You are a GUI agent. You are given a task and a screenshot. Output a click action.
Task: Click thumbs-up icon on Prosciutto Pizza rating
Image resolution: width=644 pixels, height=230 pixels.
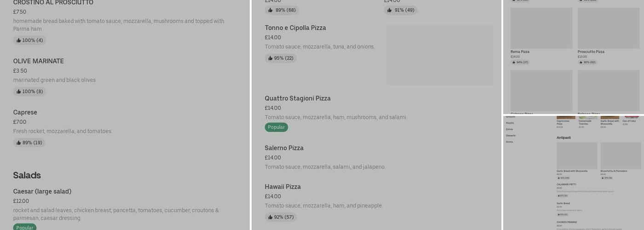pos(581,62)
